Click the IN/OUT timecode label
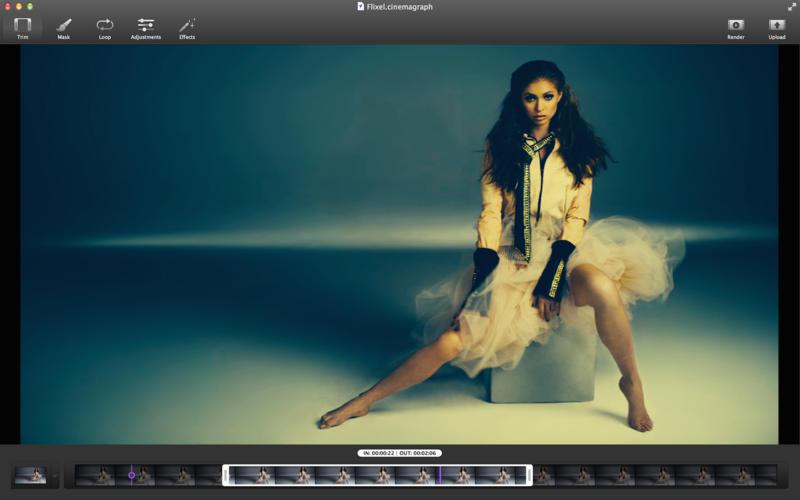 [x=399, y=453]
